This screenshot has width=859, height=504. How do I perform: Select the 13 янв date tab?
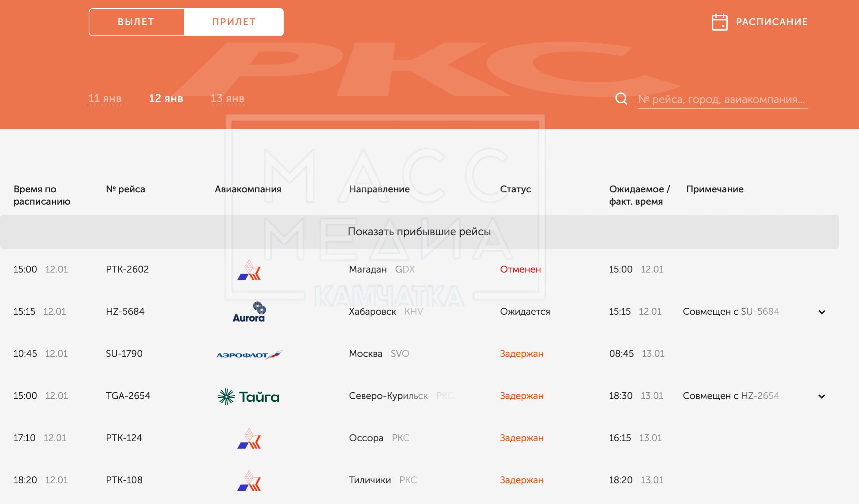click(228, 99)
